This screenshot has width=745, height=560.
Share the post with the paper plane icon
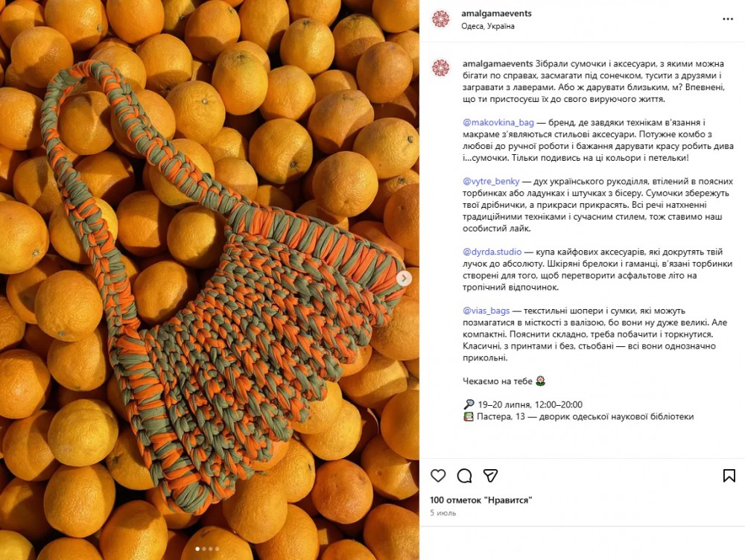click(x=490, y=475)
